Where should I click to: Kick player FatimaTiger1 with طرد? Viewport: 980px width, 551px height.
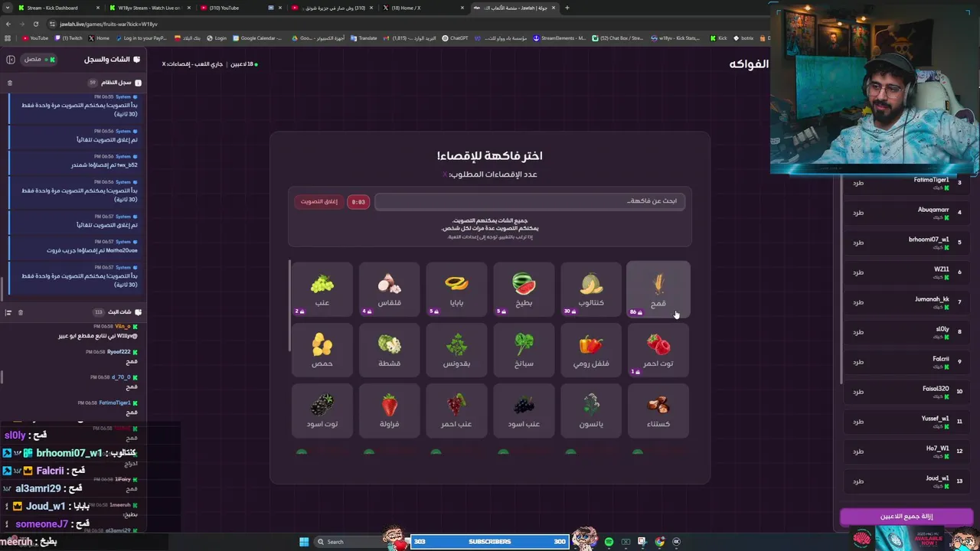[x=858, y=183]
